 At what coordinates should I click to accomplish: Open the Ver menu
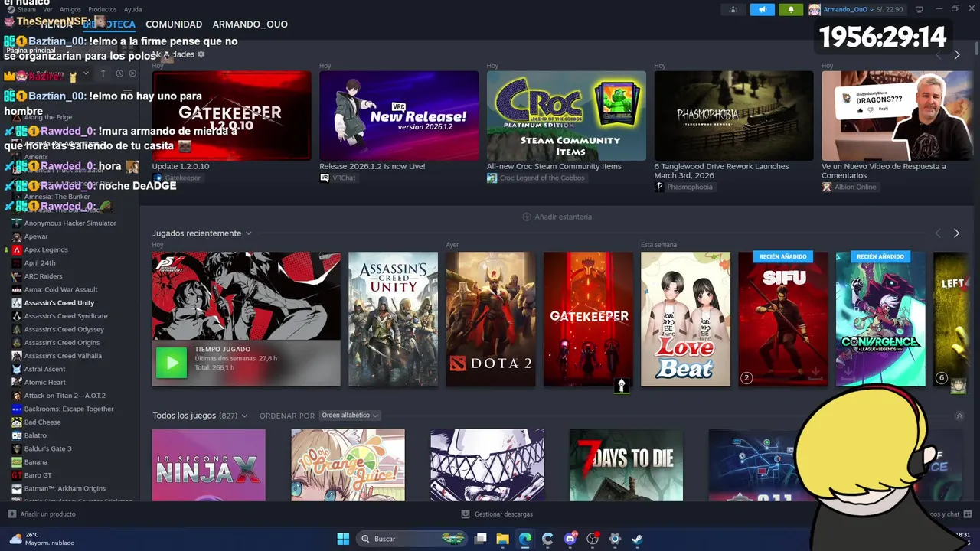click(x=48, y=9)
